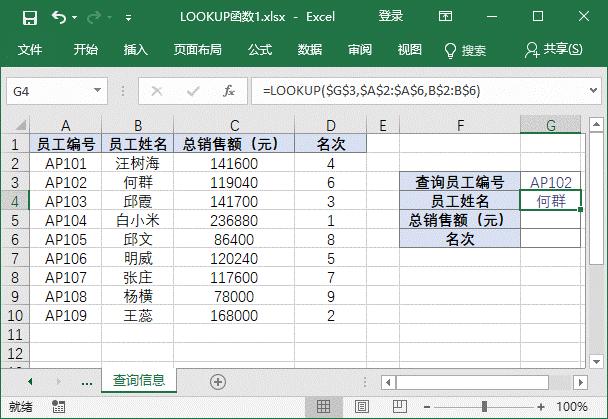Select cell containing 白小米
Screen dimensions: 608x419
click(138, 221)
